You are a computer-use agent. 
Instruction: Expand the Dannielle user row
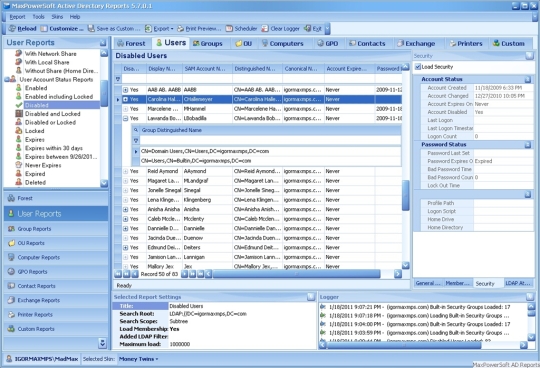coord(126,229)
